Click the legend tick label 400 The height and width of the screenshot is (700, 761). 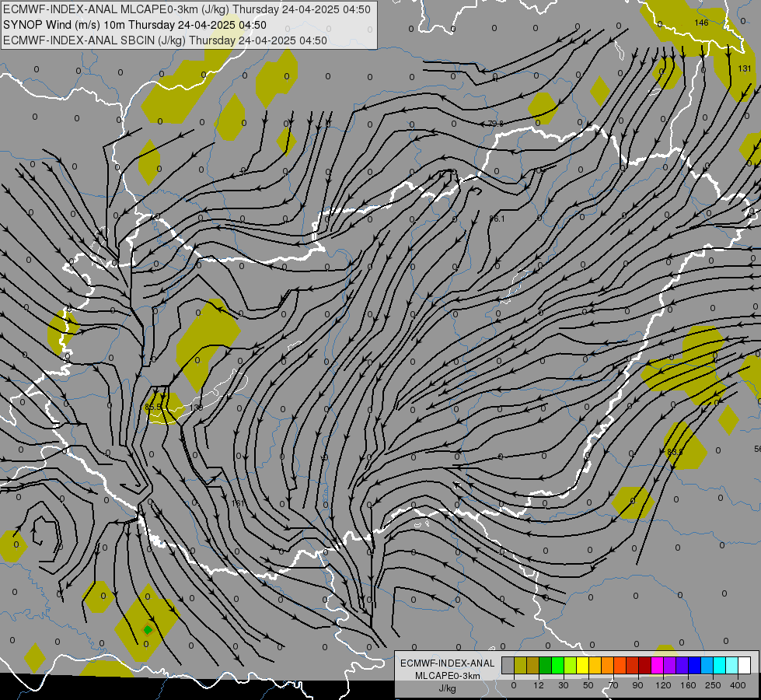click(x=738, y=685)
